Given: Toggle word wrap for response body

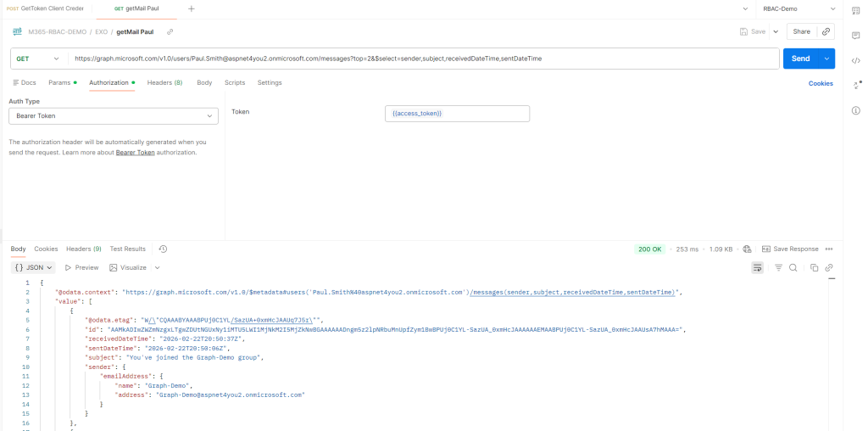Looking at the screenshot, I should coord(758,267).
